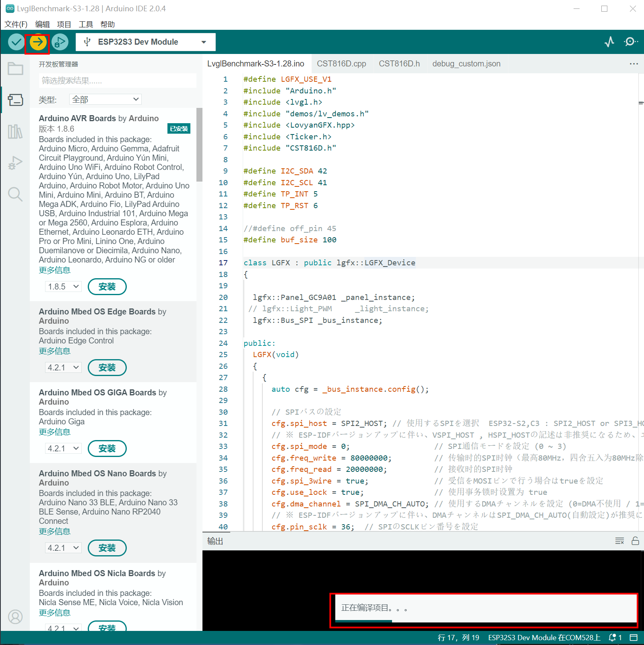Open the Serial Monitor icon
This screenshot has height=645, width=644.
(631, 42)
